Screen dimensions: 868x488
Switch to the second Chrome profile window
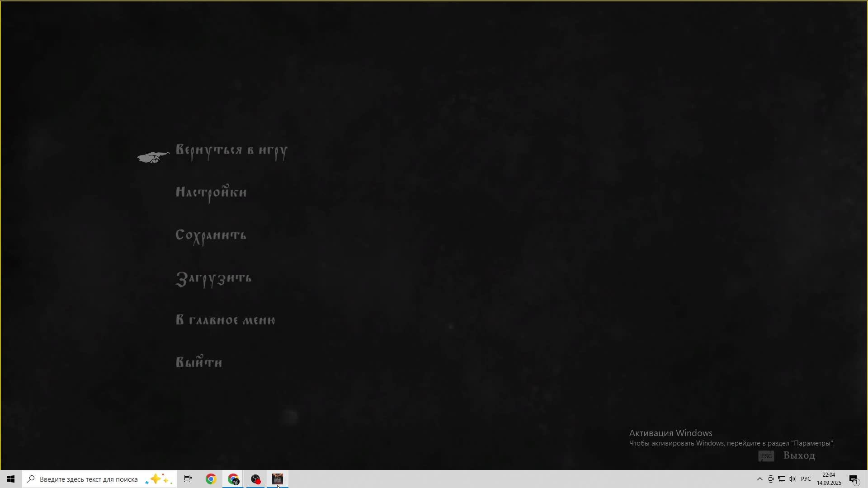[233, 479]
